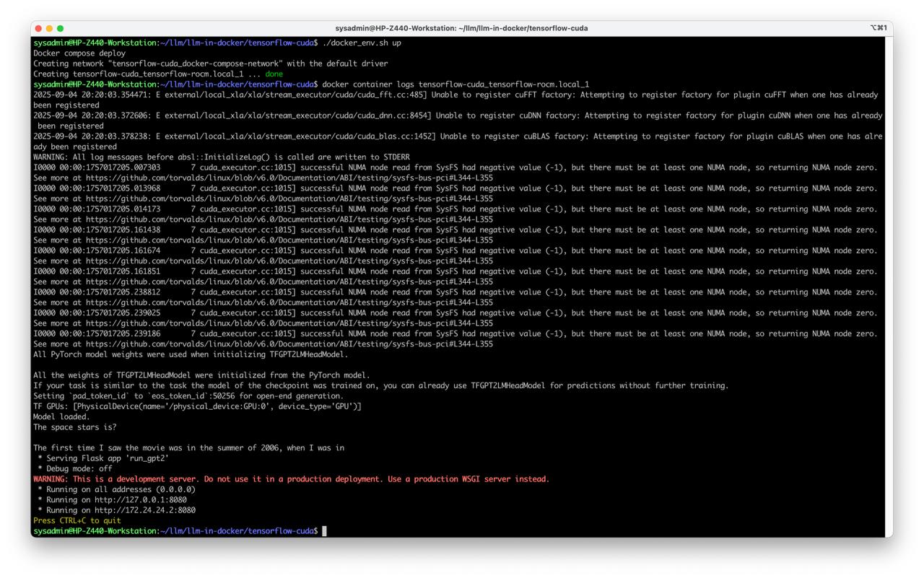Click the 'Debug mode: off' line
This screenshot has width=924, height=578.
point(75,469)
